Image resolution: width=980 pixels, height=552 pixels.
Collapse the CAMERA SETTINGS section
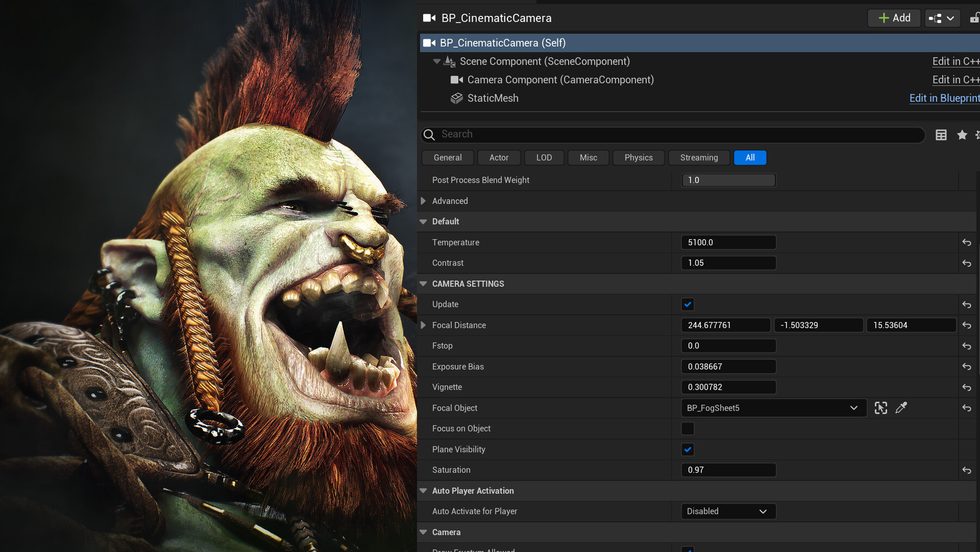pos(424,283)
